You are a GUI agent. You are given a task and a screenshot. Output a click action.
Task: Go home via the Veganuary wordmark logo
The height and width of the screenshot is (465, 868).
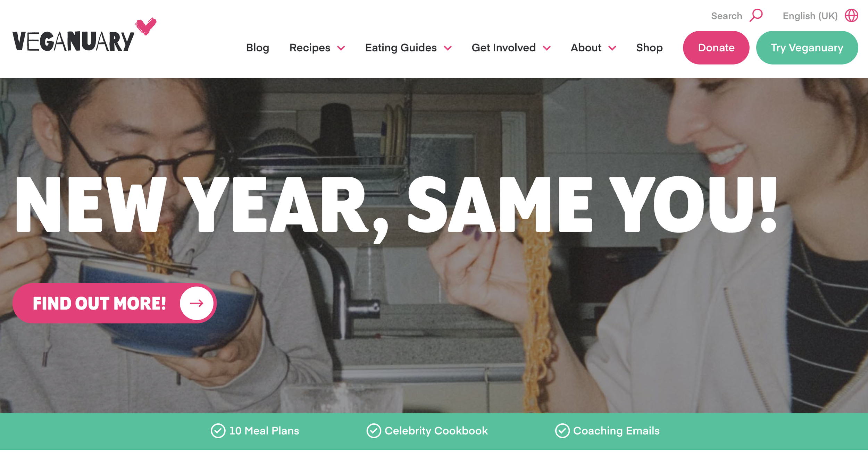73,42
